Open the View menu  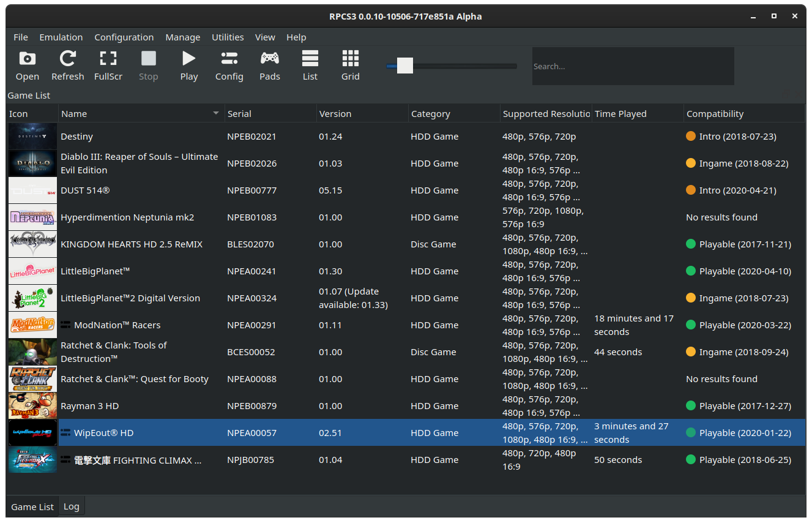pyautogui.click(x=265, y=37)
